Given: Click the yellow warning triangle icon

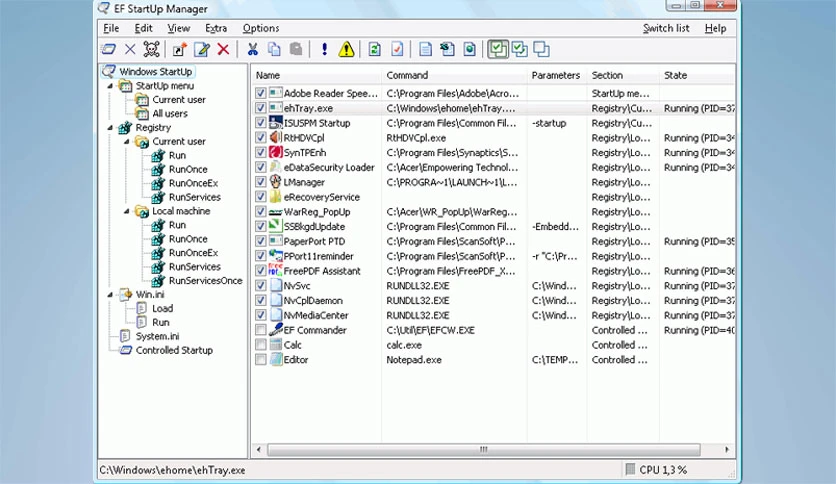Looking at the screenshot, I should tap(347, 50).
